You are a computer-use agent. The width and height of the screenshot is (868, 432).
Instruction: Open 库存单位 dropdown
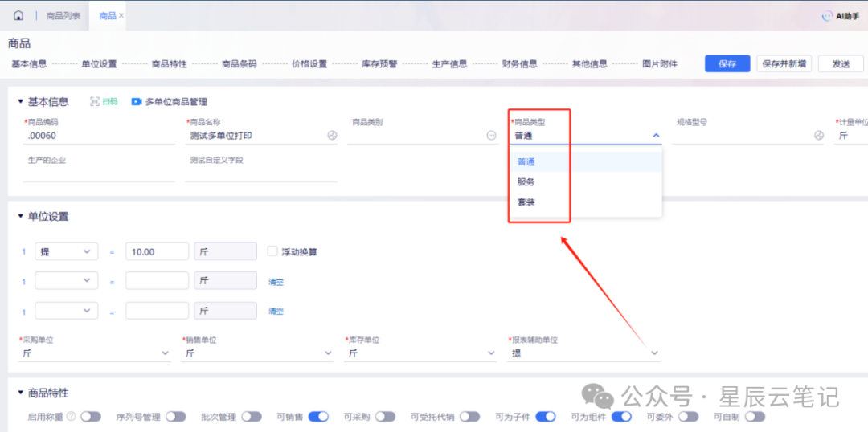point(420,353)
